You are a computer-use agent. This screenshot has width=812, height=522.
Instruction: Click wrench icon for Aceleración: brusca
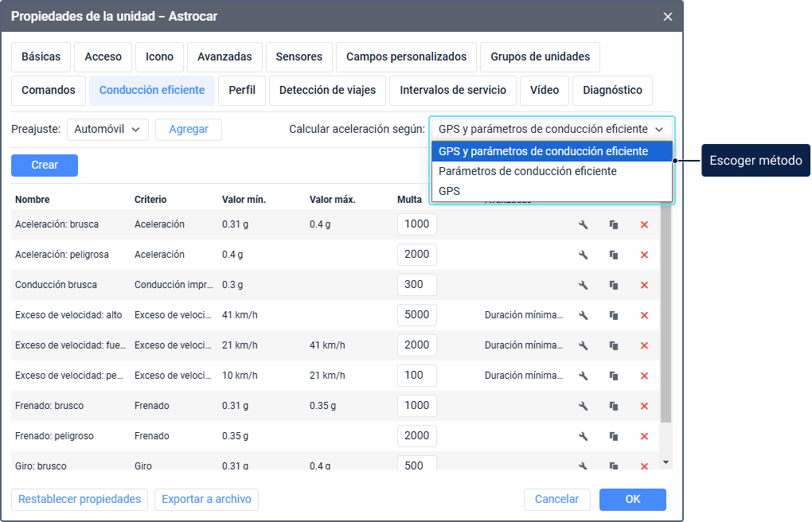point(583,224)
